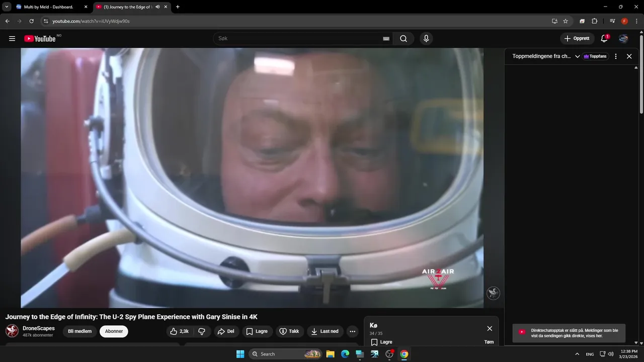
Task: Open the Windows Start menu
Action: (240, 354)
